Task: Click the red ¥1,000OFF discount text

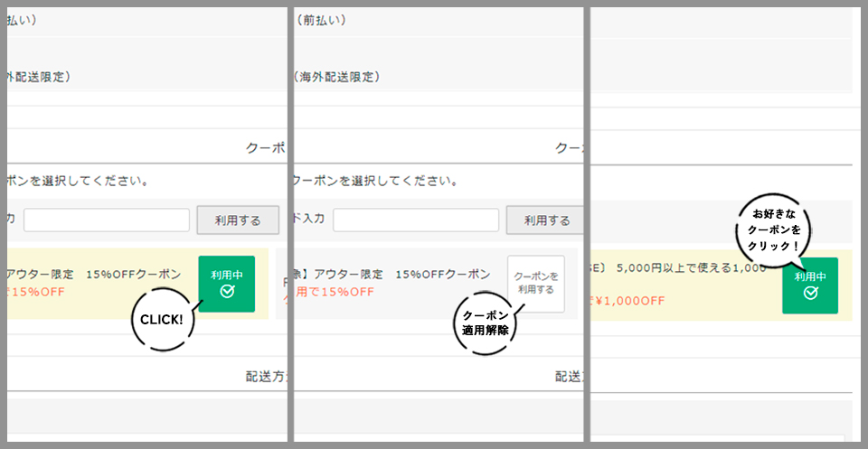Action: [x=631, y=300]
